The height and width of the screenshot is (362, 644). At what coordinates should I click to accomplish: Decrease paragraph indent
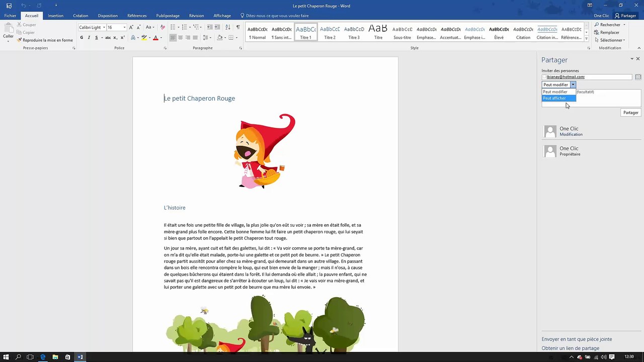(210, 27)
